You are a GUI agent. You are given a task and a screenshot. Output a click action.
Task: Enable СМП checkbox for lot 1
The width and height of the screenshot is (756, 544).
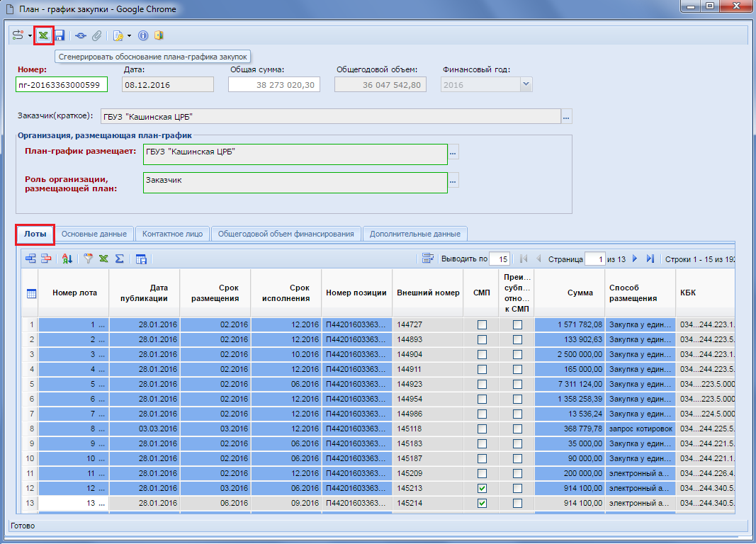click(x=482, y=324)
